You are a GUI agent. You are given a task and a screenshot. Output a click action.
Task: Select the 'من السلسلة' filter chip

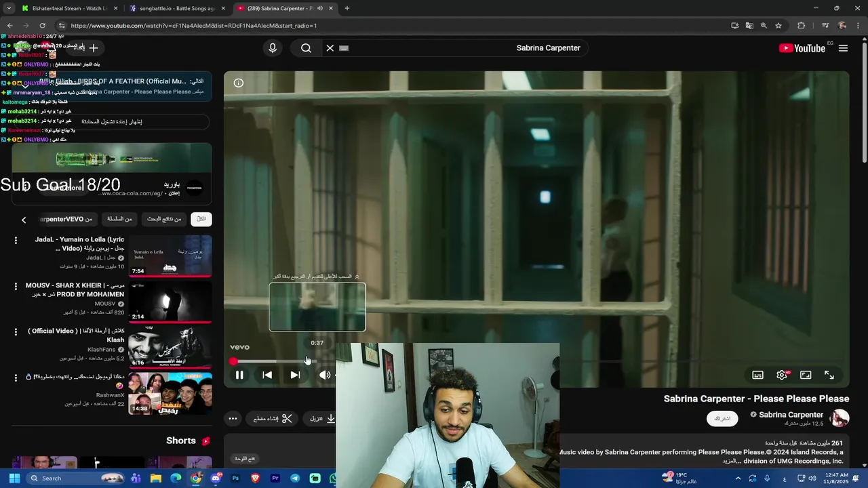[119, 219]
